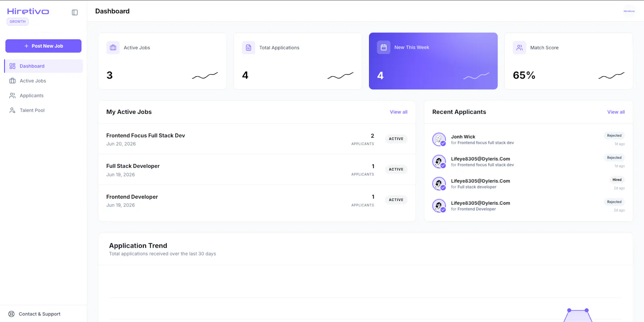The image size is (644, 322).
Task: Open the Frontend Focus Full Stack Dev job
Action: [257, 139]
